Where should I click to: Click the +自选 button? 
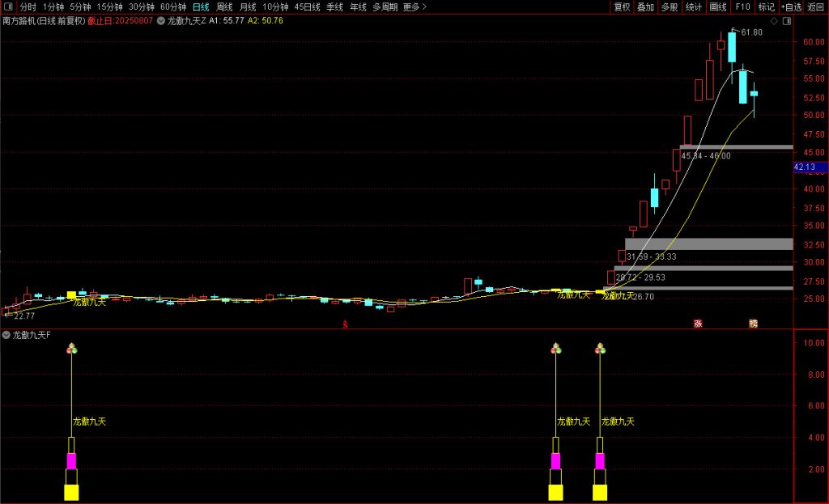[790, 7]
